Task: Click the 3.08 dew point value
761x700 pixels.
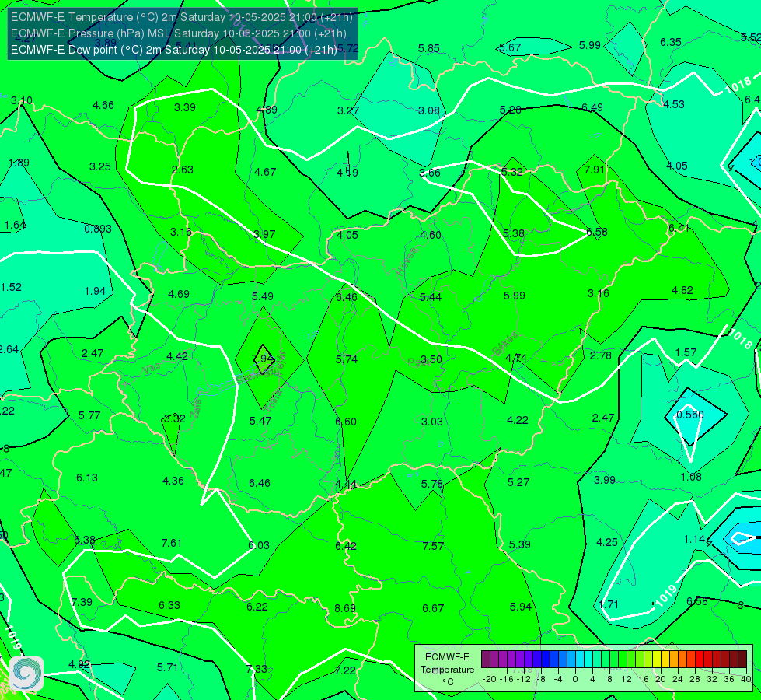Action: coord(429,110)
